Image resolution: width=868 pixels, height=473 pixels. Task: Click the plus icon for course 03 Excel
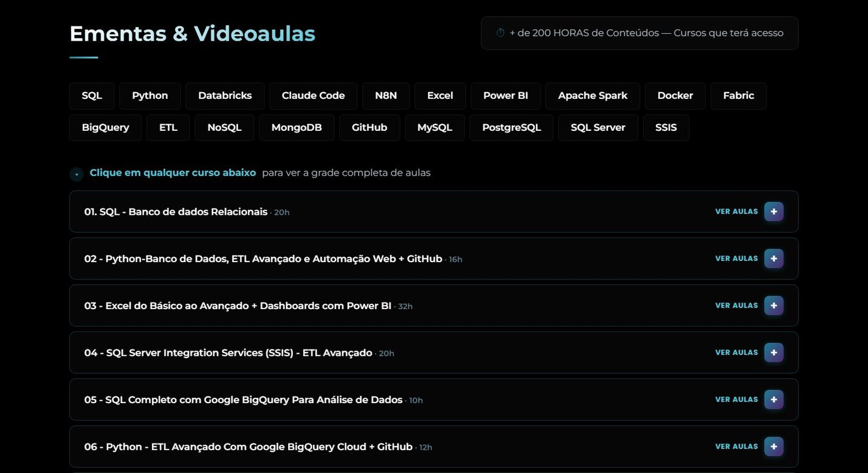point(774,305)
